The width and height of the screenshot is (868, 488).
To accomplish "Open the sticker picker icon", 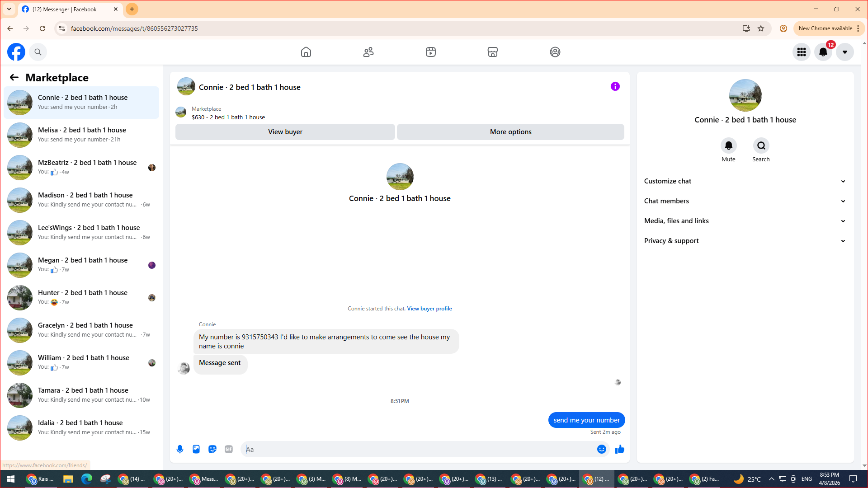I will coord(212,449).
